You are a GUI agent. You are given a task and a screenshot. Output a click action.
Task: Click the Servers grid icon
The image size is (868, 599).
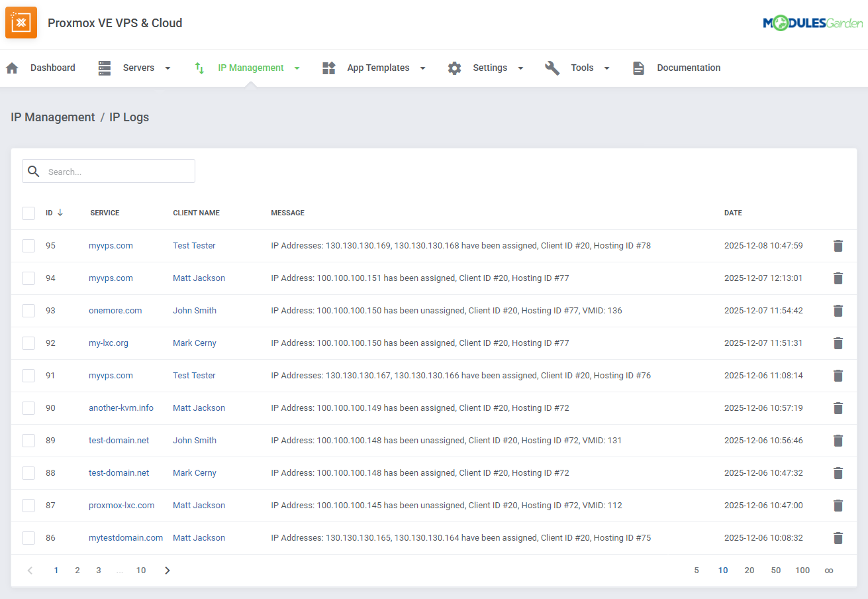[104, 68]
